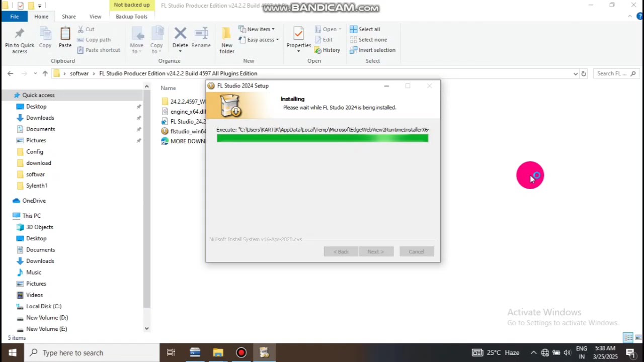Click Edit in the Open group
Image resolution: width=644 pixels, height=362 pixels.
pyautogui.click(x=323, y=40)
